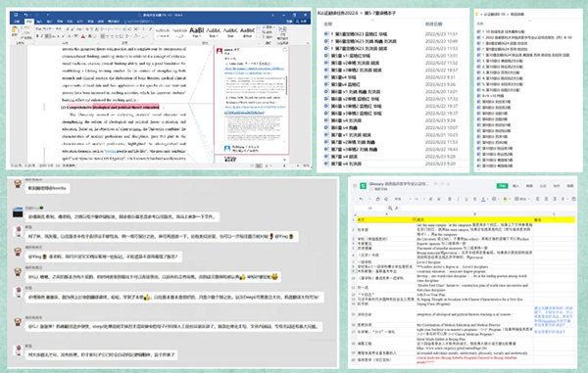Toggle bold formatting in the Word ribbon
Screen dimensions: 588x373
coord(37,36)
